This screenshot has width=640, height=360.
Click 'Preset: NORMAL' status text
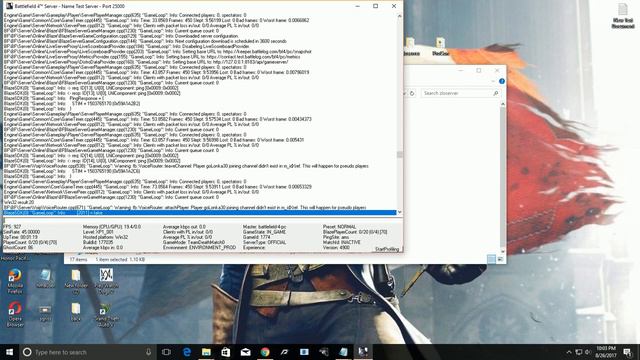click(340, 227)
